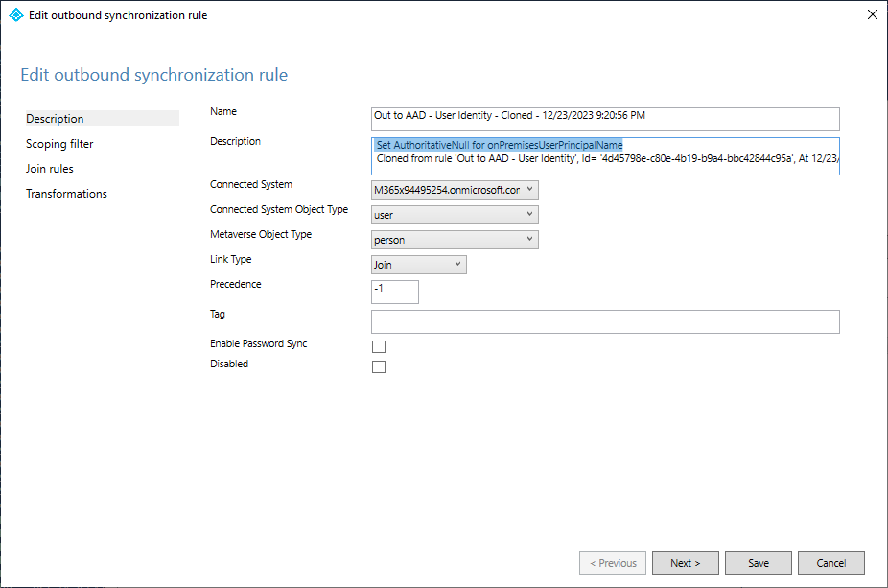This screenshot has width=888, height=588.
Task: Toggle Enable Password Sync off
Action: [x=378, y=346]
